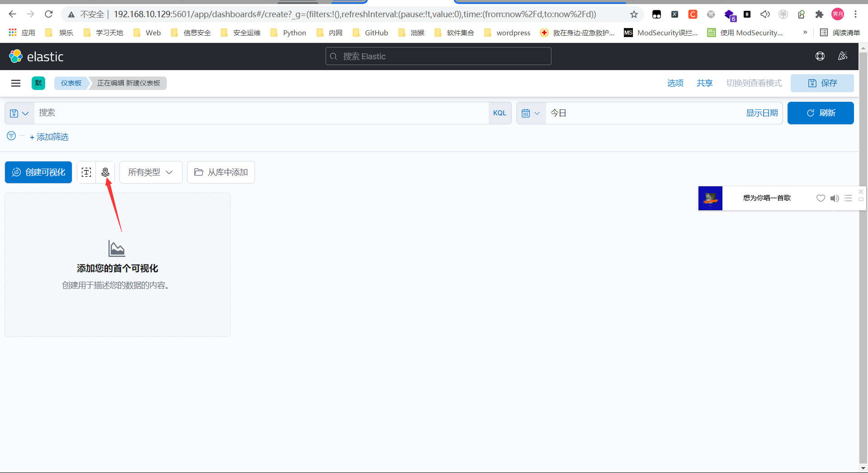The height and width of the screenshot is (473, 868).
Task: Click the 添加筛选 link
Action: [x=49, y=137]
